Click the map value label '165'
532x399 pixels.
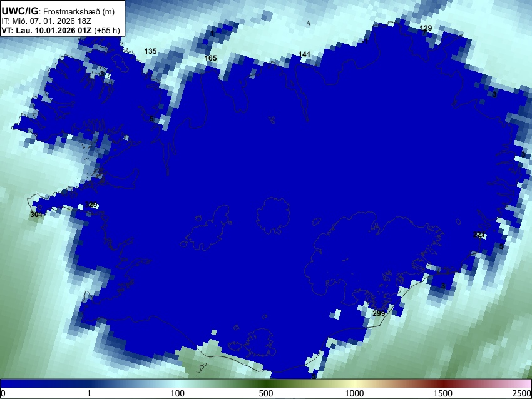point(210,58)
